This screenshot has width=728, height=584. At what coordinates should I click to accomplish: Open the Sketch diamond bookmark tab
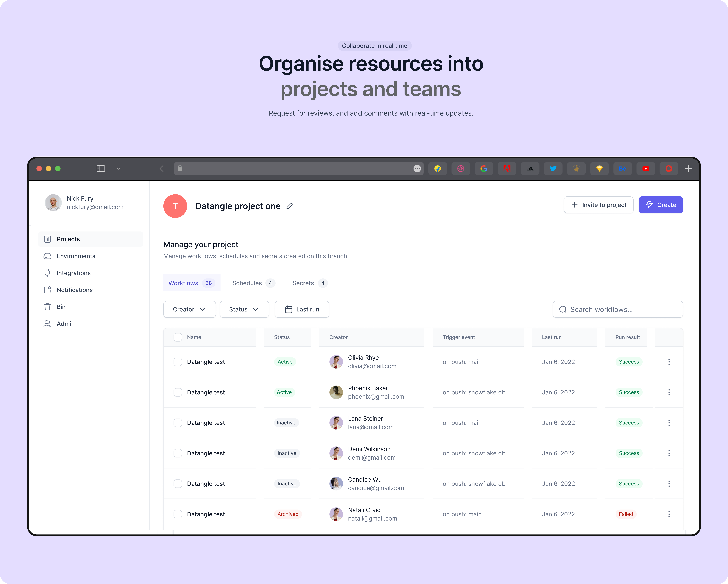[599, 168]
